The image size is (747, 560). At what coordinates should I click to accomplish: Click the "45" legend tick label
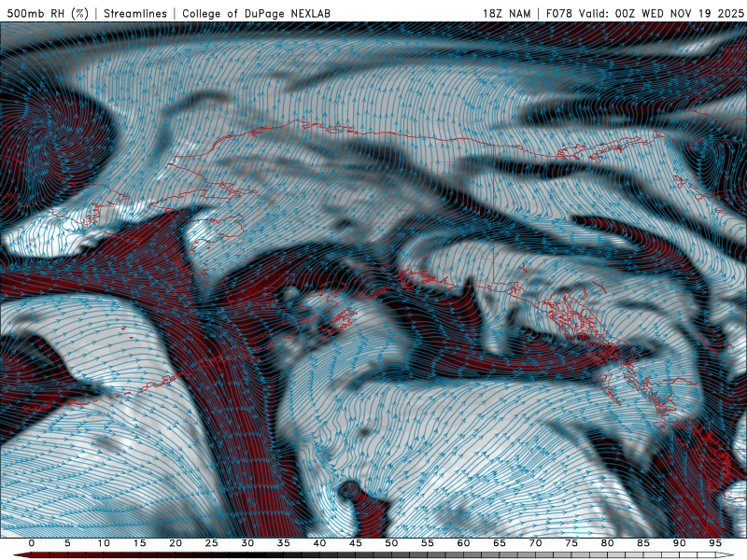tap(356, 543)
